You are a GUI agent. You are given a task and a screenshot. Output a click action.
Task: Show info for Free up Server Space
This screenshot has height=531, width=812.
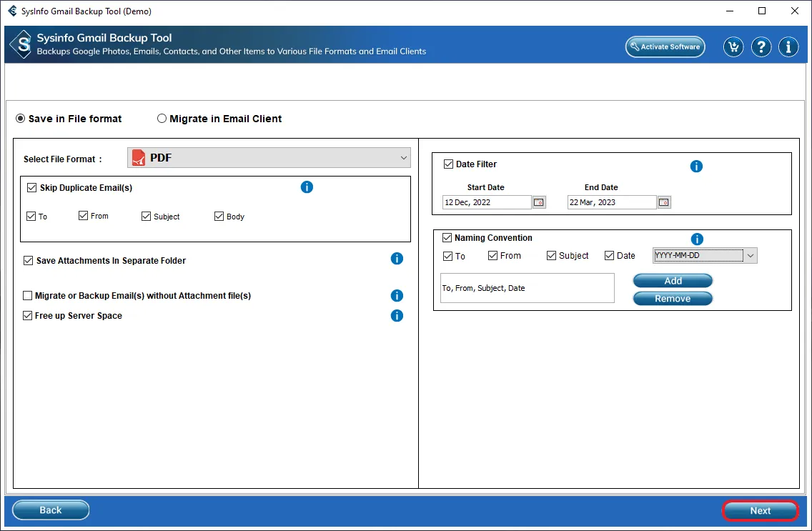[397, 316]
